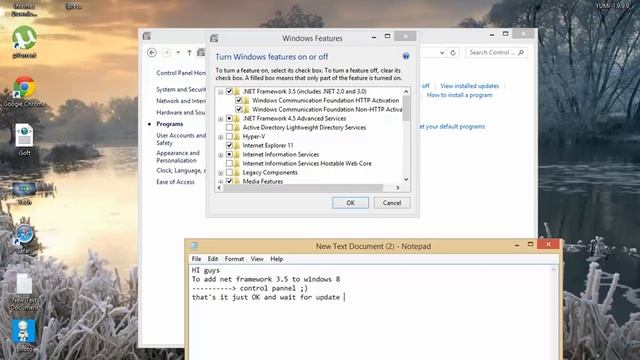Screen dimensions: 640x360
Task: Enable the Legacy Components checkbox
Action: 229,172
